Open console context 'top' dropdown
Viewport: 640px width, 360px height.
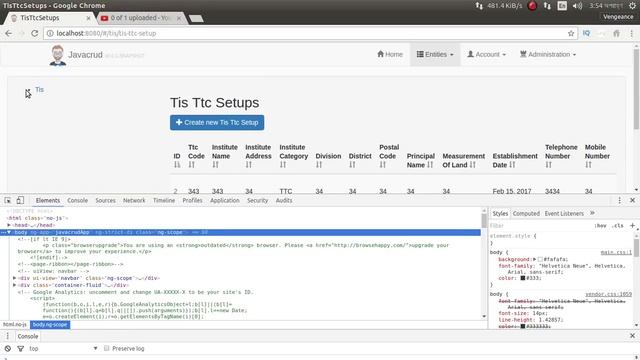(x=63, y=349)
